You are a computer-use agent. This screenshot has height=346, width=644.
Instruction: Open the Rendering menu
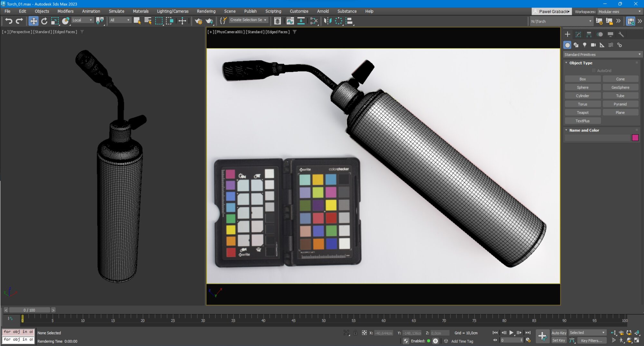point(206,11)
